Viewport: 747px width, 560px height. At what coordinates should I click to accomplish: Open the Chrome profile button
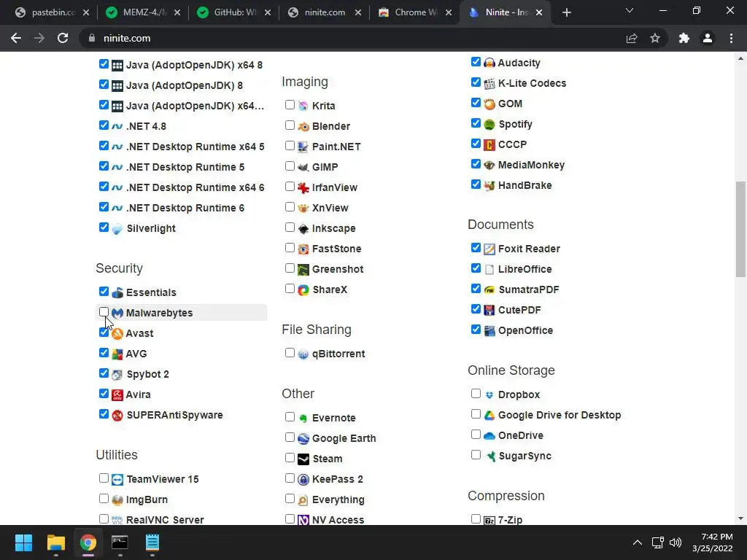(708, 38)
